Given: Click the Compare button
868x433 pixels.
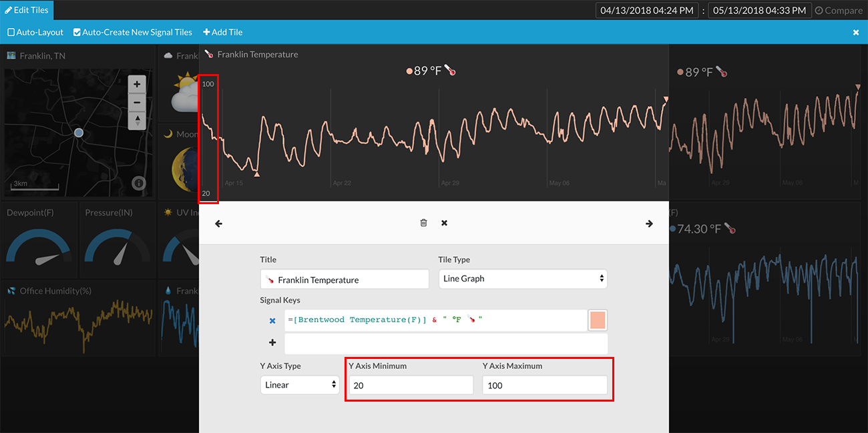Looking at the screenshot, I should (839, 11).
